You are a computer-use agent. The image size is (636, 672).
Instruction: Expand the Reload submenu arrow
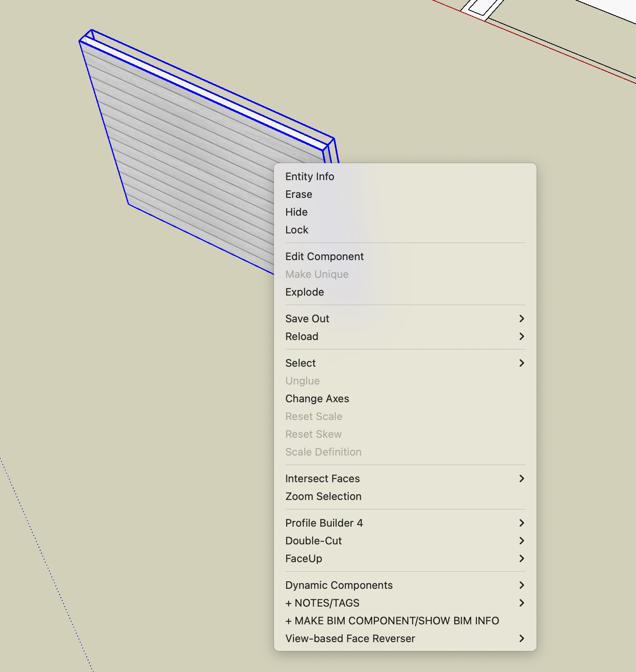521,336
